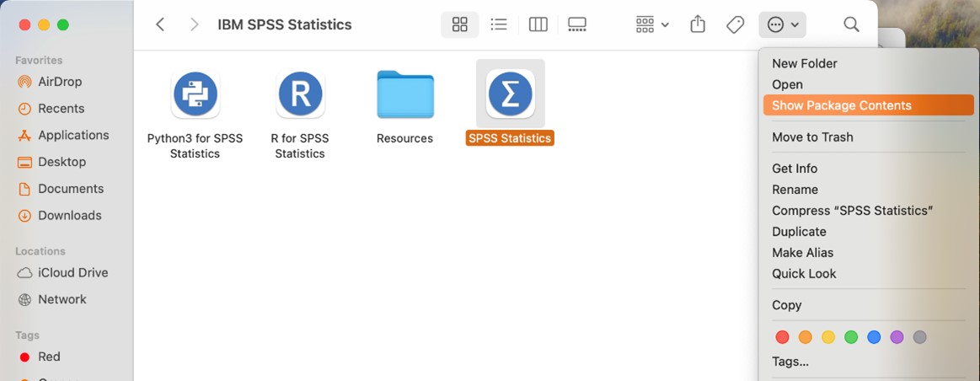Image resolution: width=980 pixels, height=381 pixels.
Task: Switch to list view
Action: [x=499, y=24]
